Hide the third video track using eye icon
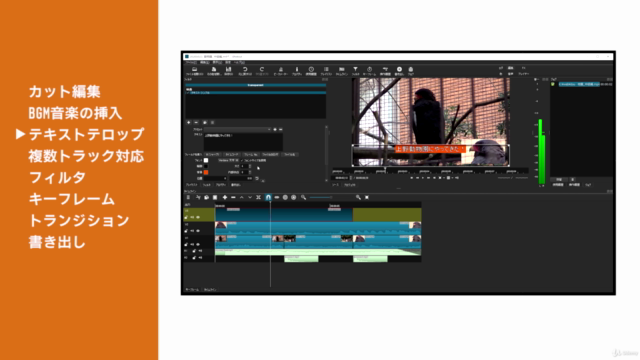The width and height of the screenshot is (640, 360). click(x=198, y=244)
